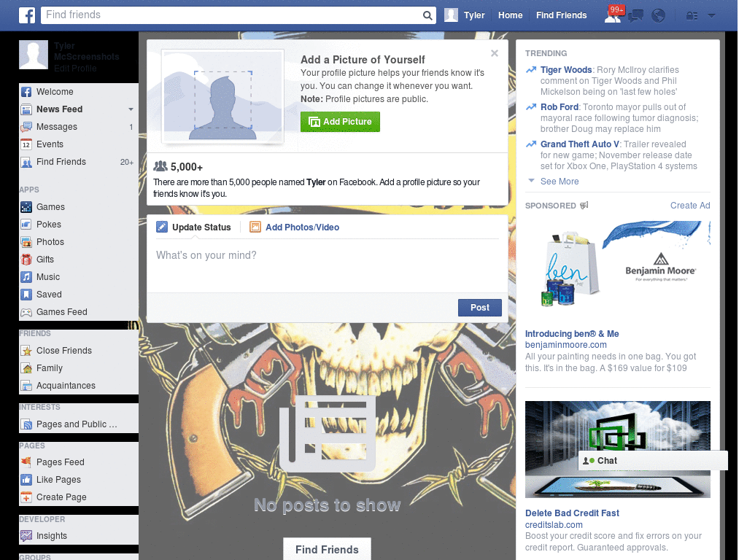This screenshot has width=747, height=560.
Task: Click the Saved bookmark icon
Action: point(26,295)
